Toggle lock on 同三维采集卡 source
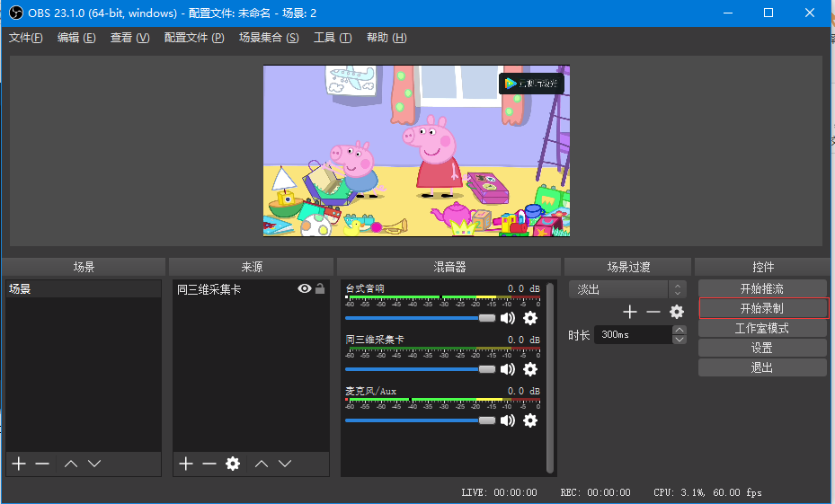The height and width of the screenshot is (504, 835). pos(320,288)
